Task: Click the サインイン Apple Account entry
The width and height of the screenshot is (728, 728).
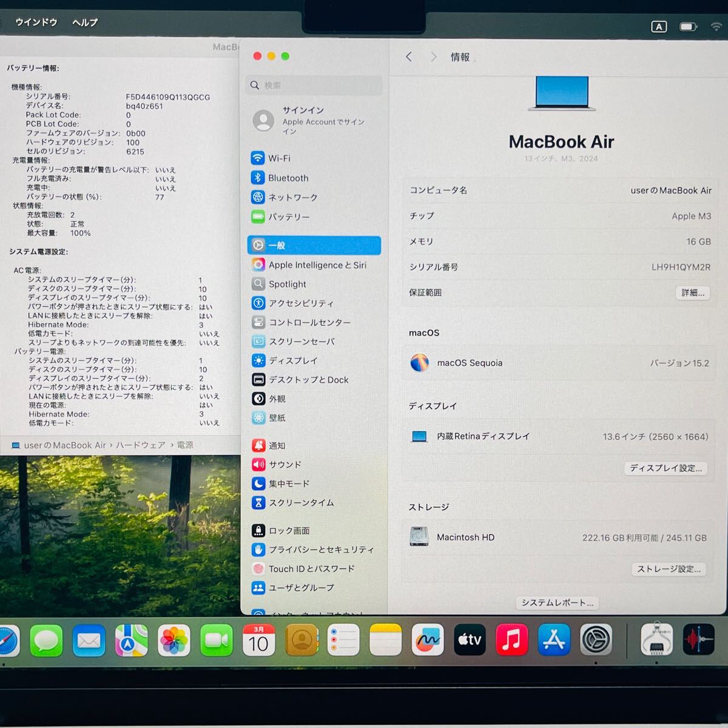Action: click(314, 121)
